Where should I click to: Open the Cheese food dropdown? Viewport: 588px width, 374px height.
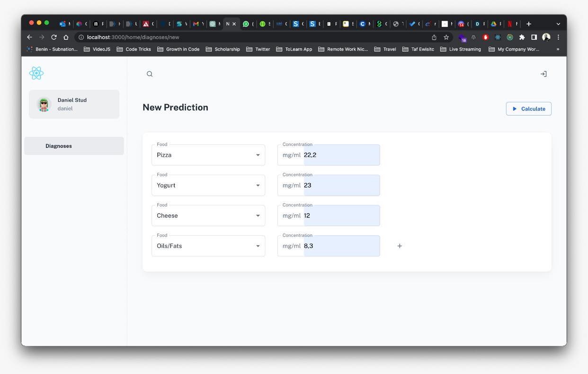pos(208,216)
